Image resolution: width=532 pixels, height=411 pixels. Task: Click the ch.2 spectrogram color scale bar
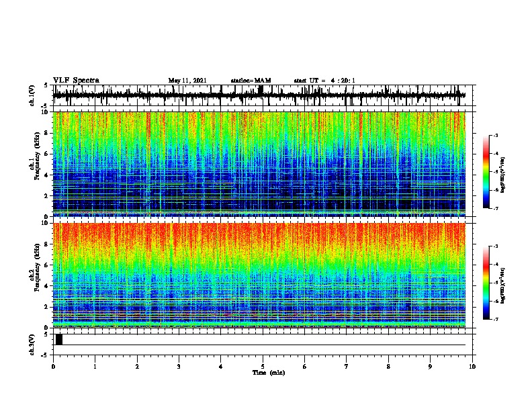pos(486,283)
